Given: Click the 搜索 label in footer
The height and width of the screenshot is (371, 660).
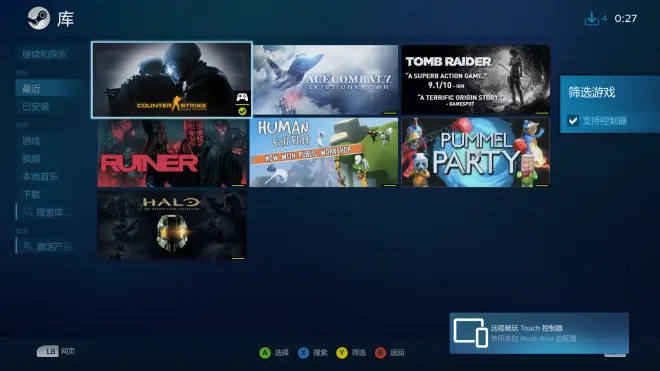Looking at the screenshot, I should coord(320,352).
